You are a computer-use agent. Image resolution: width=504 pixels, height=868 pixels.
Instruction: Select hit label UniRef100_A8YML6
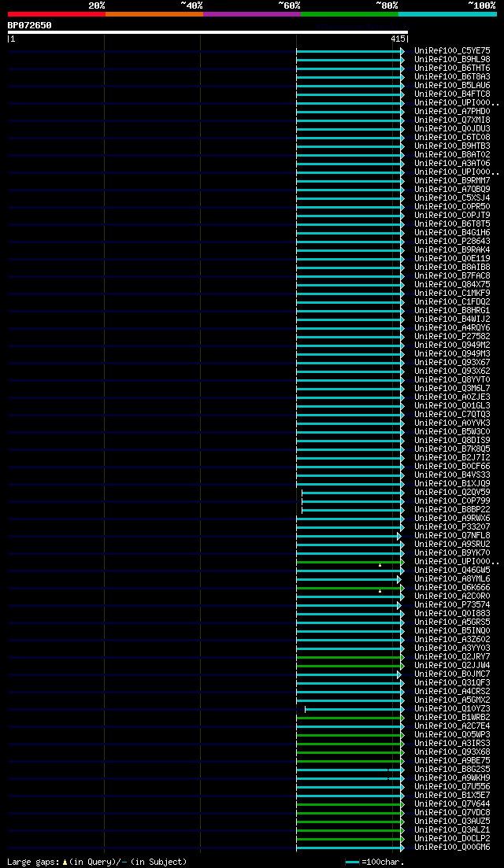[x=452, y=578]
